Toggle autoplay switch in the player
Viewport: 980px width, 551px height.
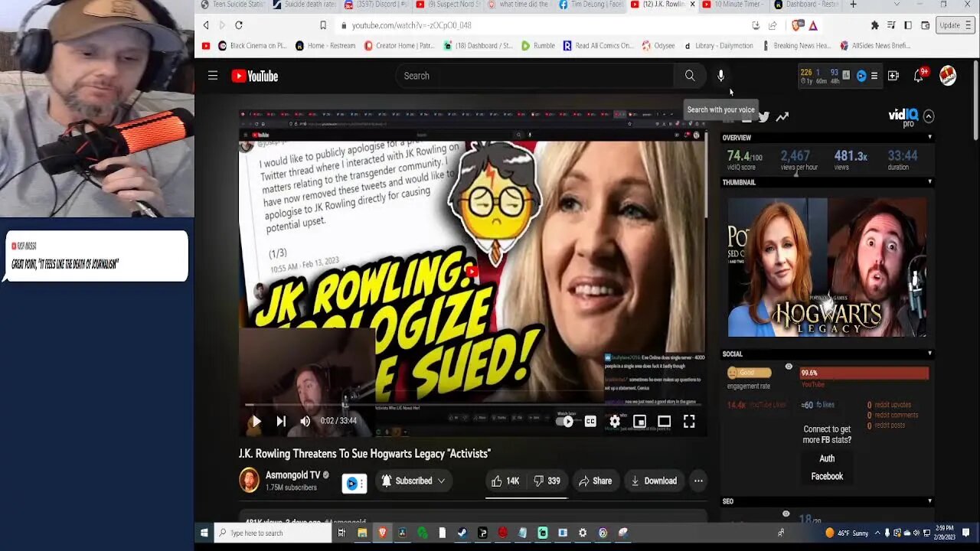tap(566, 421)
